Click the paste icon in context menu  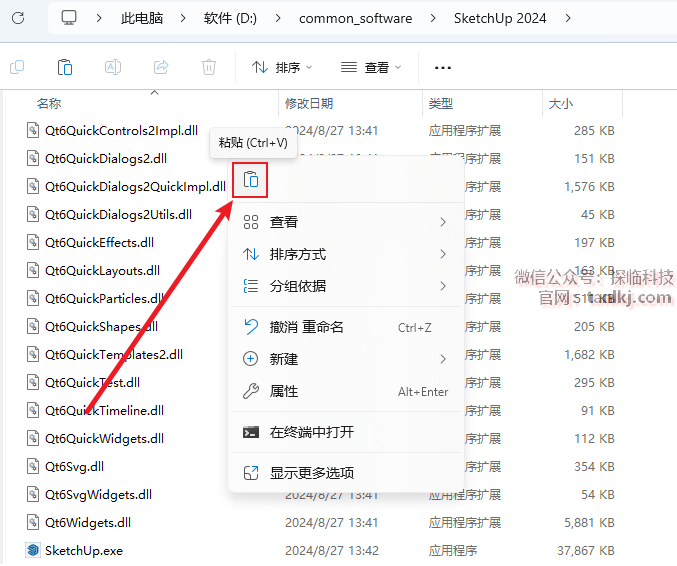(250, 180)
